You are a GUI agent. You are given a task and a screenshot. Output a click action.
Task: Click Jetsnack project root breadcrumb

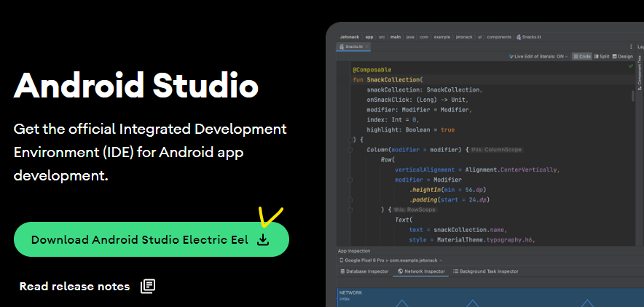[348, 37]
